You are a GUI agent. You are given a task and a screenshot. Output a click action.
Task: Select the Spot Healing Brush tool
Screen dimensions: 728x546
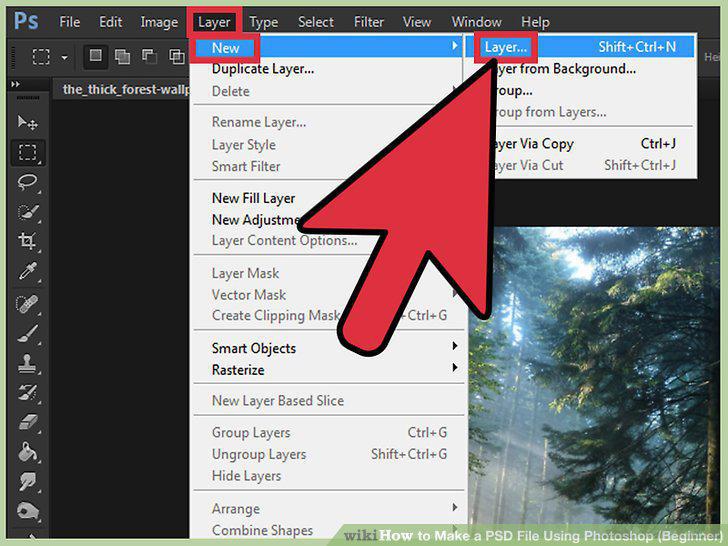[27, 304]
